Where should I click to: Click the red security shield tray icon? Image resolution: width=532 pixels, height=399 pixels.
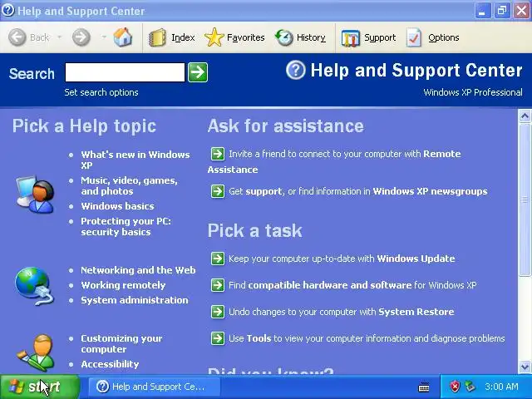455,387
